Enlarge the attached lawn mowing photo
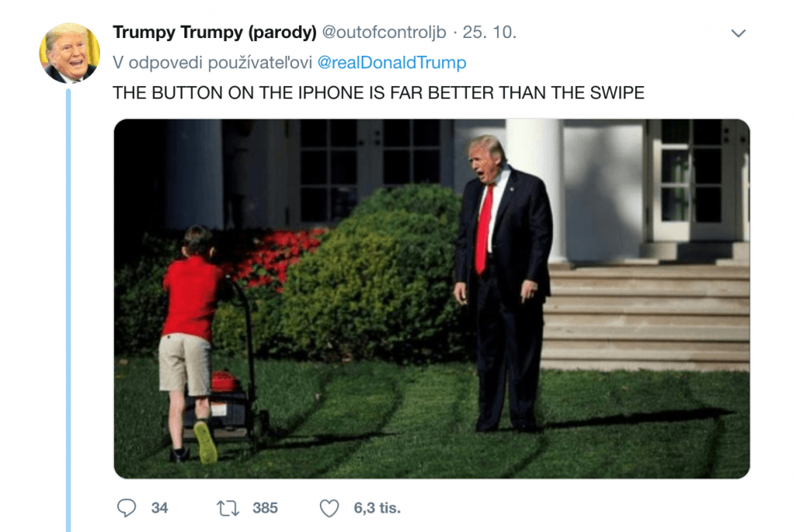Viewport: 793px width, 532px height. click(x=431, y=299)
